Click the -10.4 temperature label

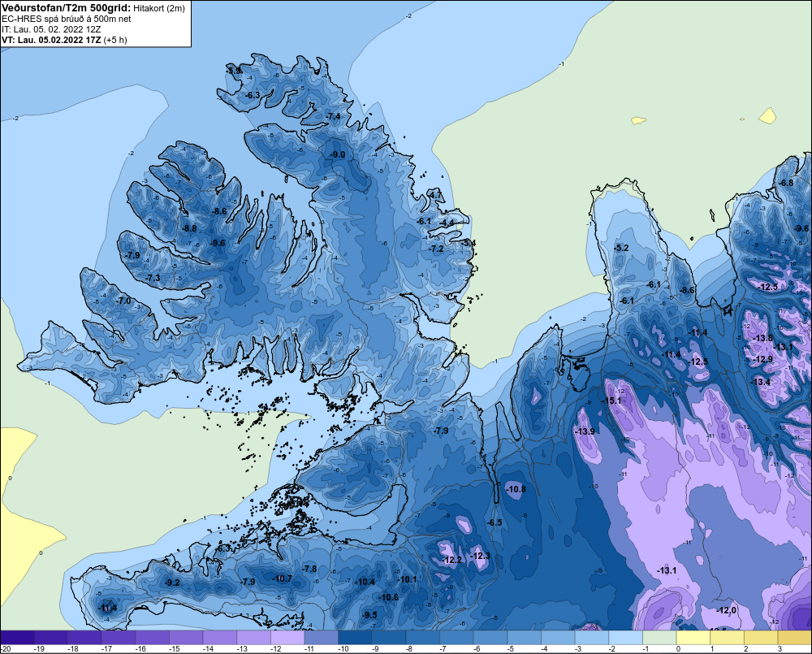pyautogui.click(x=365, y=582)
